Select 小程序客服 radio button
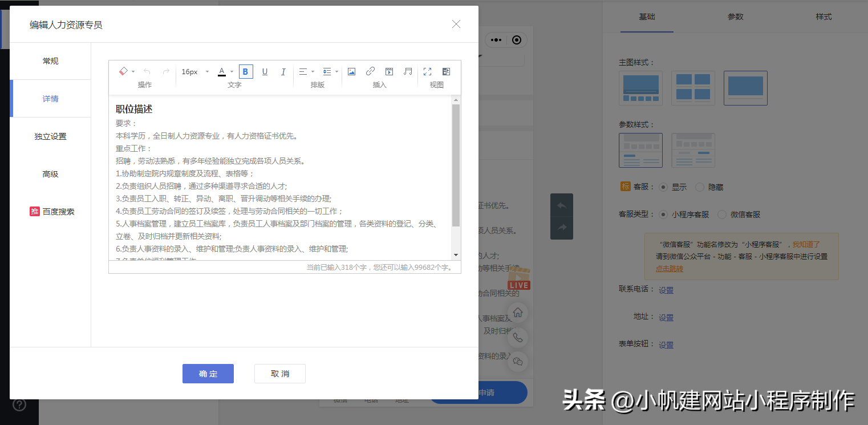Viewport: 868px width, 425px height. [663, 214]
